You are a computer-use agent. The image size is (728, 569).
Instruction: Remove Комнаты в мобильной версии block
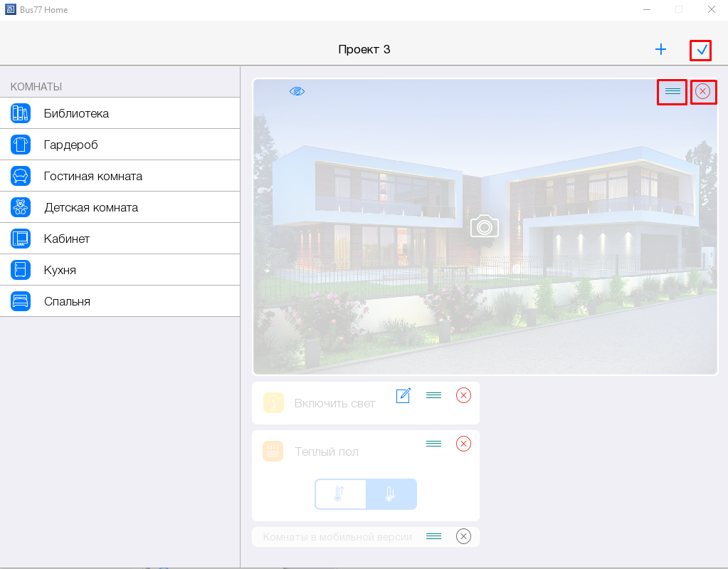point(463,536)
